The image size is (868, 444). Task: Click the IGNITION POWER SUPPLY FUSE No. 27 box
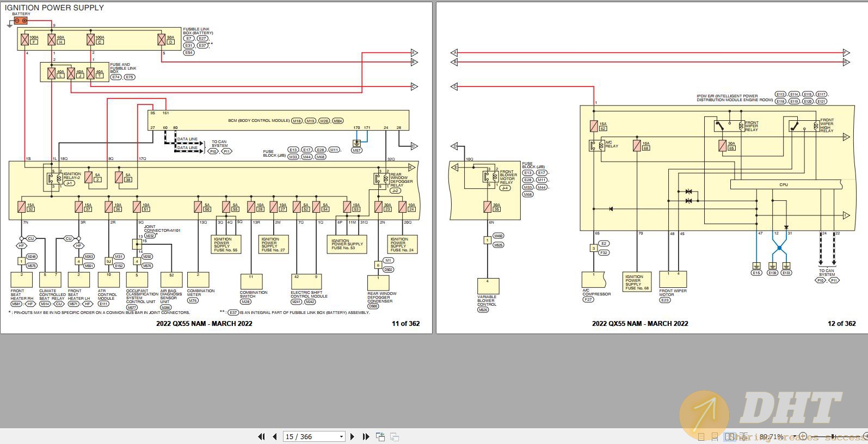[x=273, y=244]
